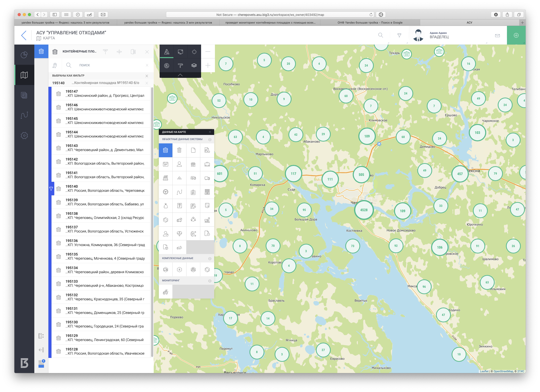Click the OpenStreetMap attribution link
This screenshot has height=392, width=540.
click(503, 371)
